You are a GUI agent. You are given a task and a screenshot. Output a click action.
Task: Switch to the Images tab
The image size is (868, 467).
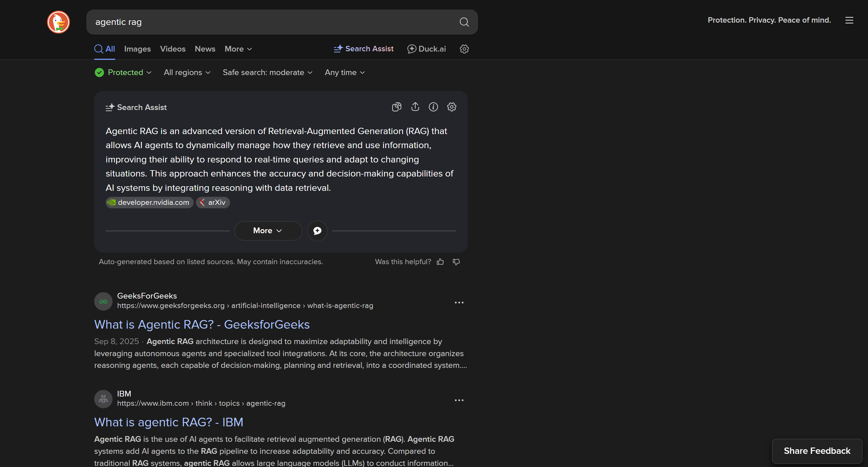point(137,49)
